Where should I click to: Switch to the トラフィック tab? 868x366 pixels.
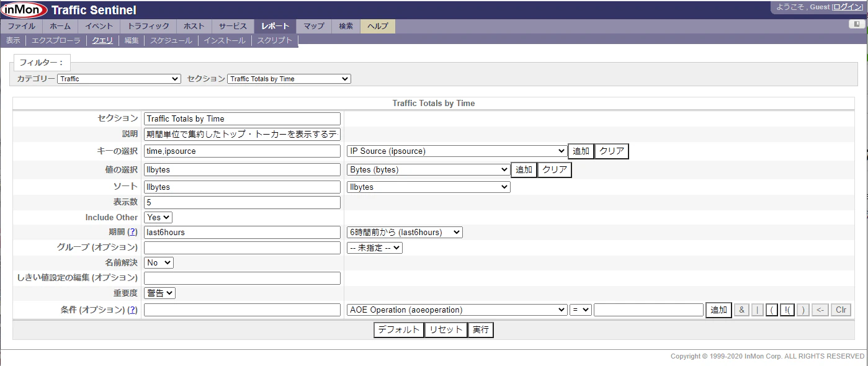[x=148, y=26]
